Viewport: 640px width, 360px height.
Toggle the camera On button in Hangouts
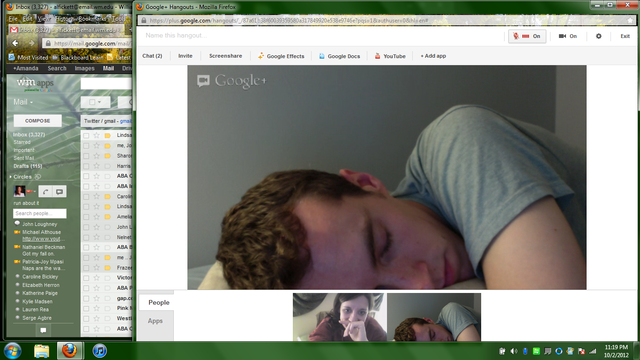point(568,36)
